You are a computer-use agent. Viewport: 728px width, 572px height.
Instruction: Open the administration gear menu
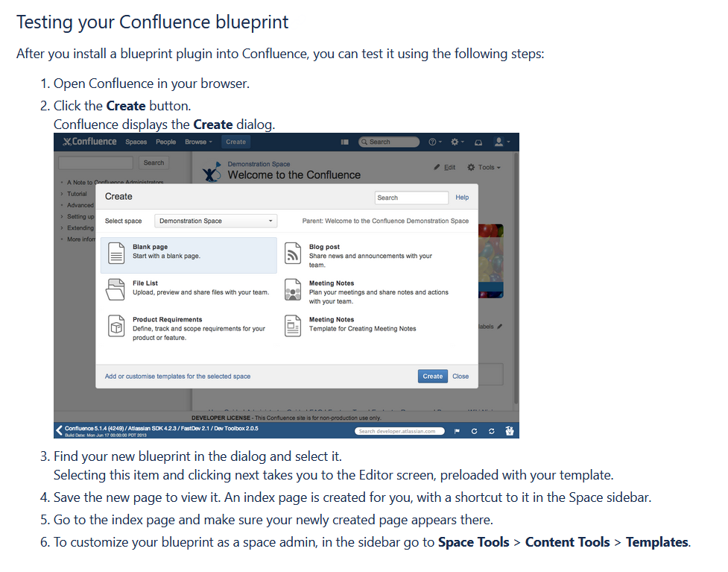457,142
